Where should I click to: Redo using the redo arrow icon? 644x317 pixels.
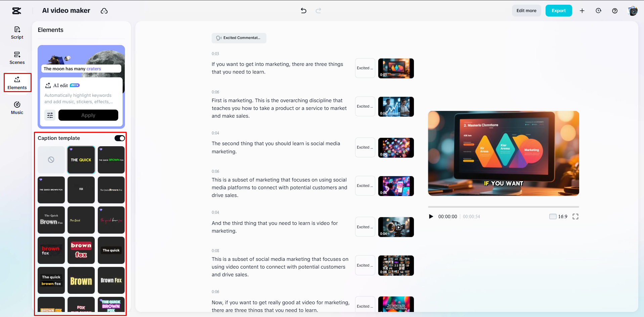coord(318,10)
